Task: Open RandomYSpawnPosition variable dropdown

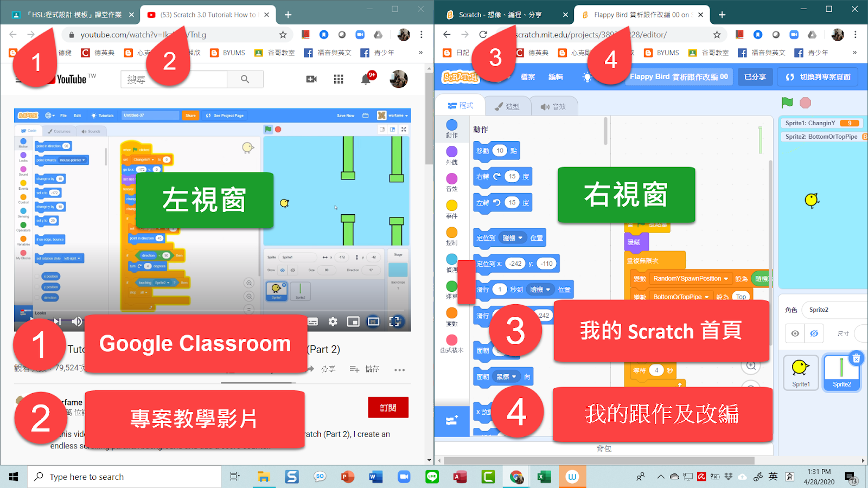Action: point(690,279)
